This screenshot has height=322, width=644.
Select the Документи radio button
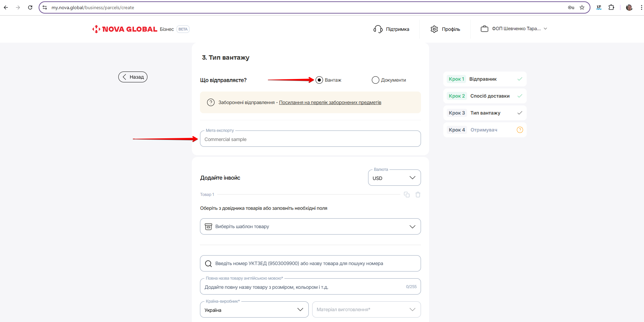tap(375, 80)
